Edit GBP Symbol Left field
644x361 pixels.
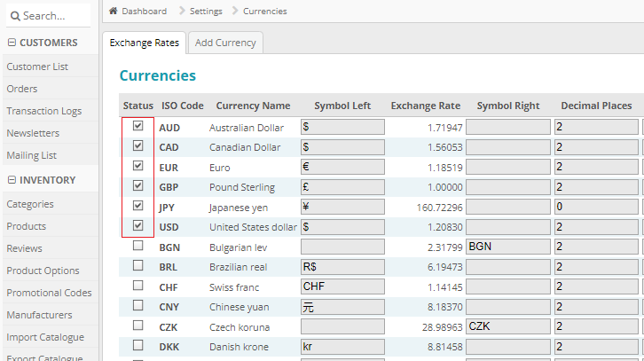tap(342, 187)
